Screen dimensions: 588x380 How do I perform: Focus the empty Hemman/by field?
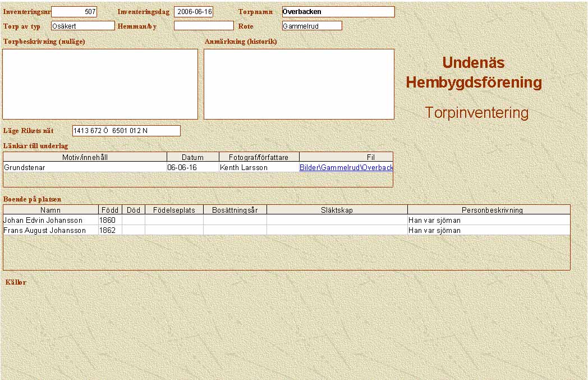203,26
